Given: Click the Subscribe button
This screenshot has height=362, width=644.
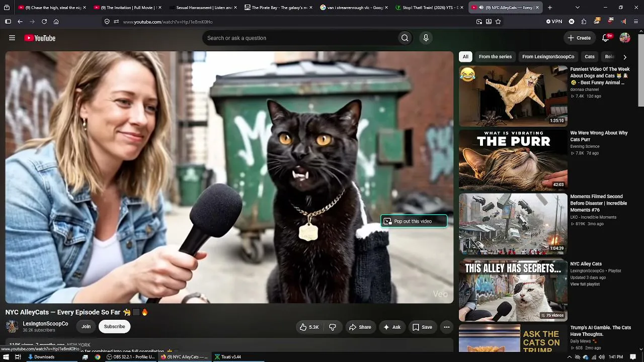Looking at the screenshot, I should click(114, 327).
